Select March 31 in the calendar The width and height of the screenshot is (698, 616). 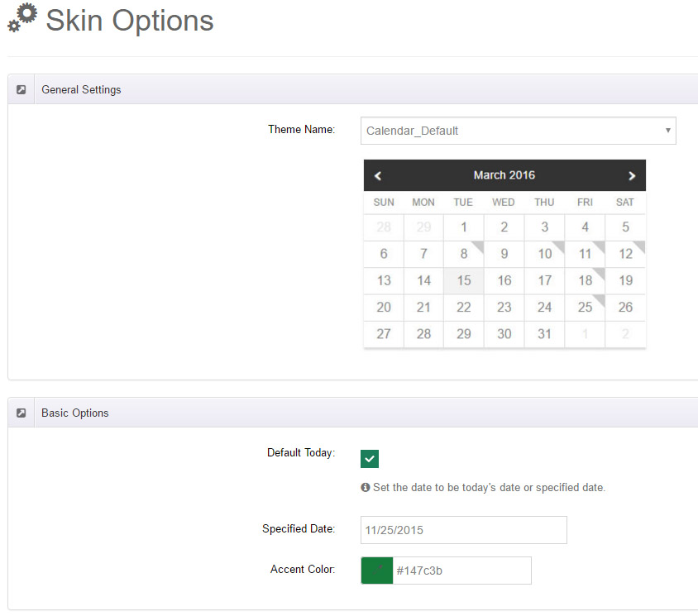(544, 334)
